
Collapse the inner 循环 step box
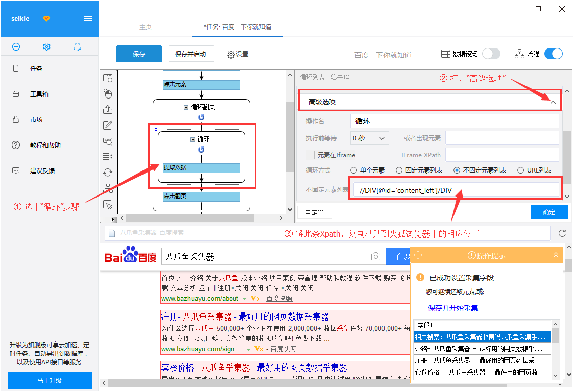tap(193, 139)
